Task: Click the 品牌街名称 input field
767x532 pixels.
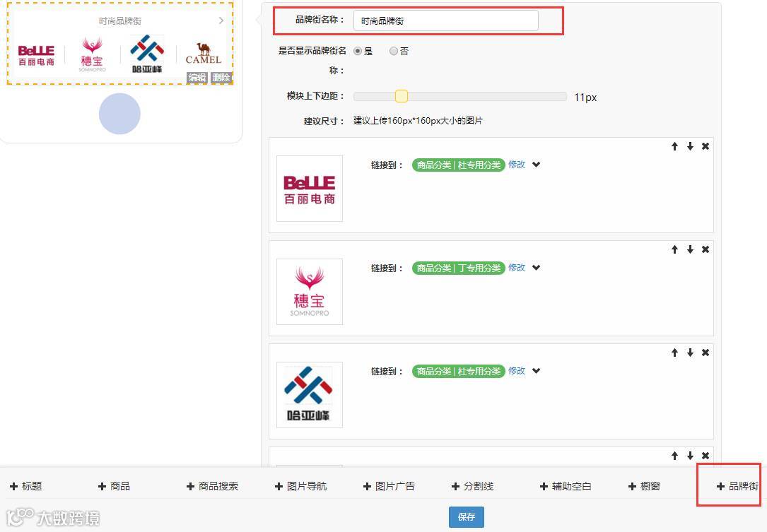Action: pyautogui.click(x=445, y=21)
